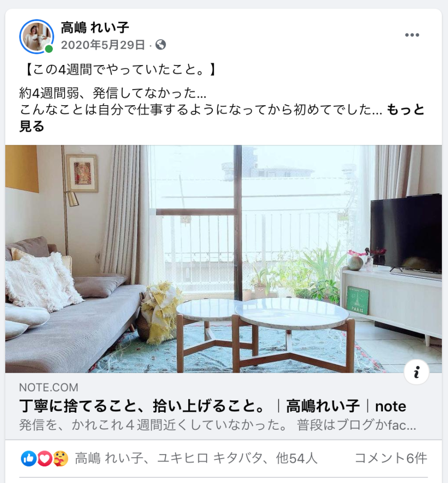Click the blue Like reaction icon

pos(29,458)
